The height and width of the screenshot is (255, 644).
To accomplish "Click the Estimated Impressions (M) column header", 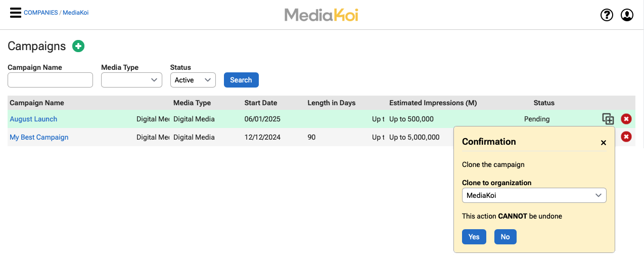I will pos(433,103).
